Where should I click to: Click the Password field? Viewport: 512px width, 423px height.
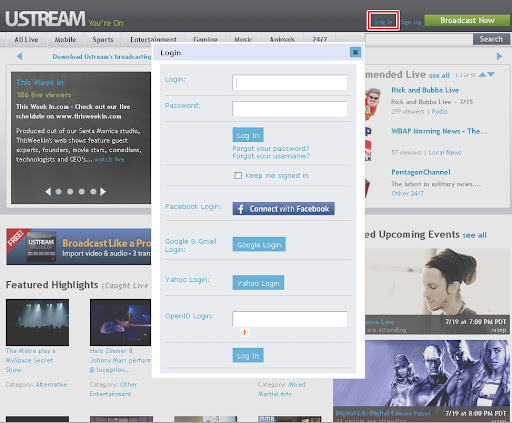click(x=290, y=109)
